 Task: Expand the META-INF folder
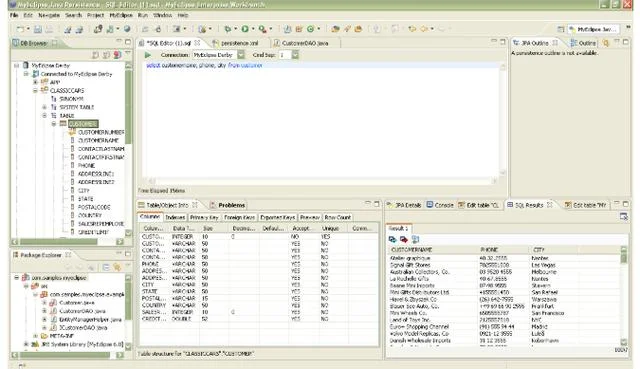[35, 336]
